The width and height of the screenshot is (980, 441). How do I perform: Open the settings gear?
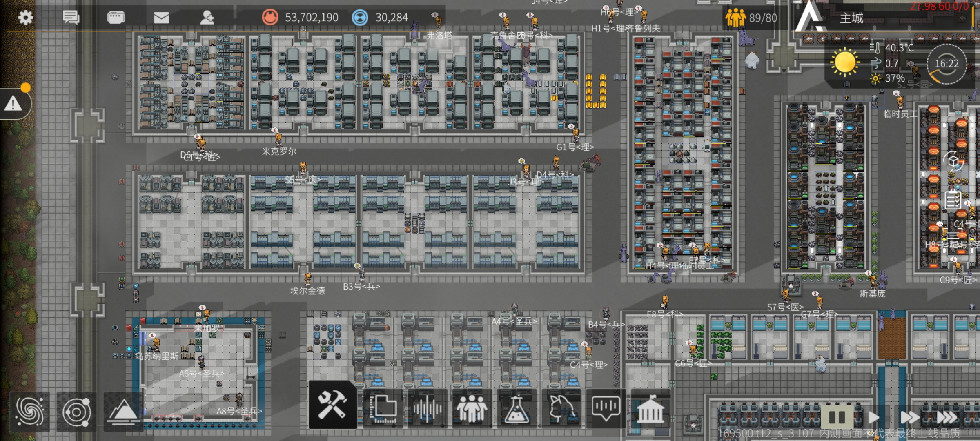[x=26, y=18]
